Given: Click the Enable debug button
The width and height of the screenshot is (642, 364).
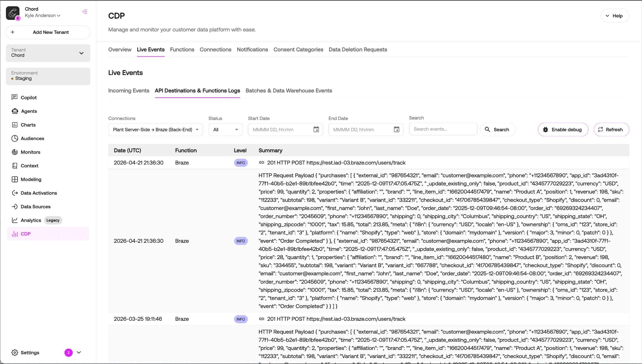Looking at the screenshot, I should point(563,129).
